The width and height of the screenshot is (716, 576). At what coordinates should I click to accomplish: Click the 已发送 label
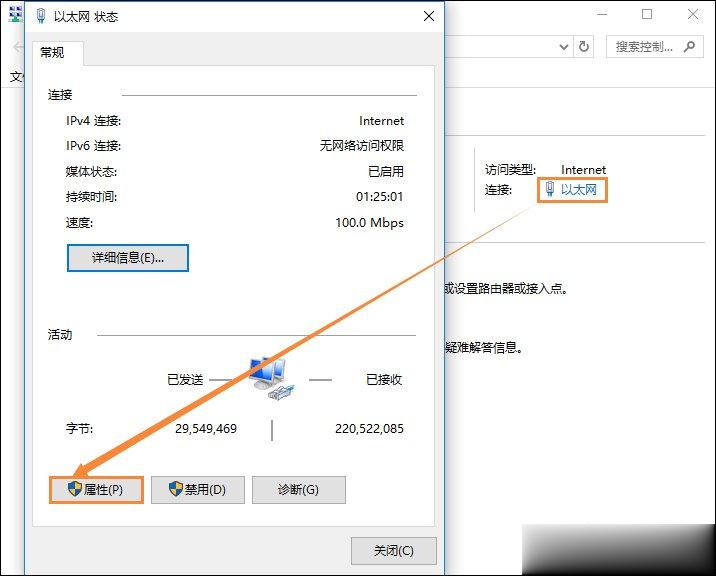pos(185,380)
